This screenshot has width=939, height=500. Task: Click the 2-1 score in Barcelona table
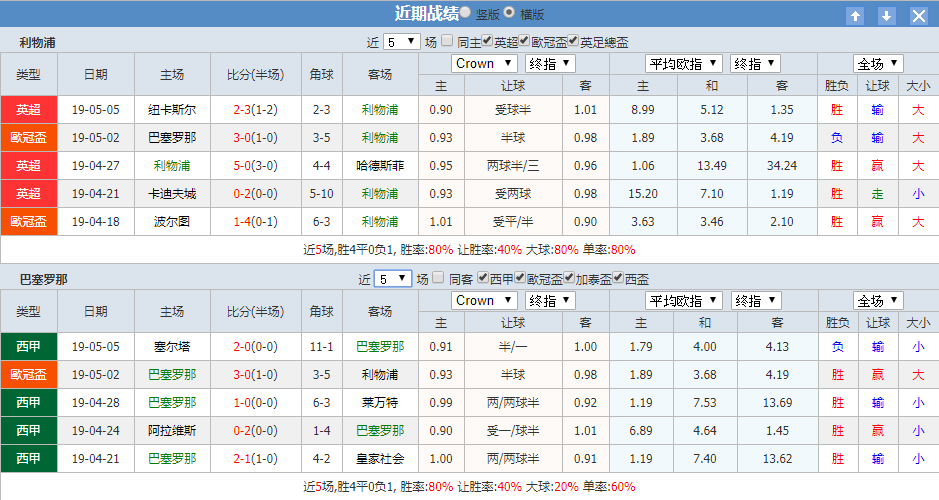[x=242, y=459]
